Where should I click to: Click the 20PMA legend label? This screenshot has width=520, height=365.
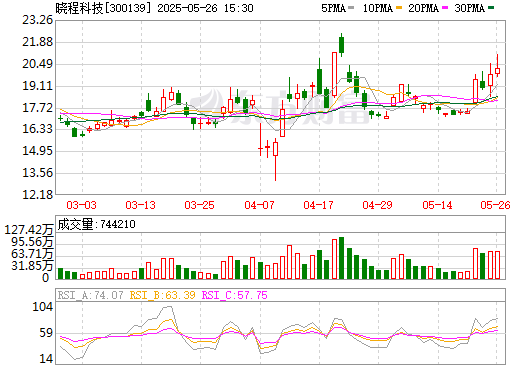point(423,8)
